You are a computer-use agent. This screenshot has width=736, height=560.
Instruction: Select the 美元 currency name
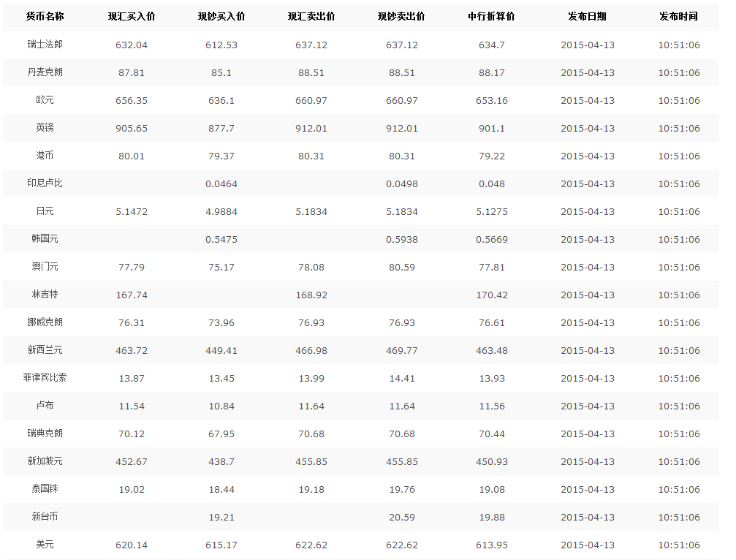tap(45, 545)
